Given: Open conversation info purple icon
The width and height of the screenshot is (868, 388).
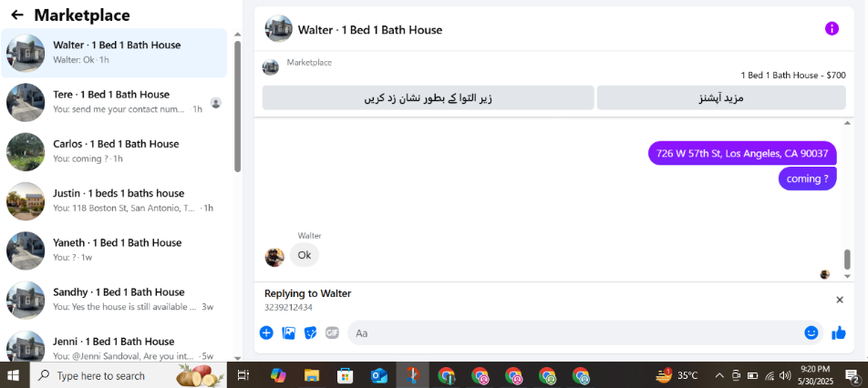Looking at the screenshot, I should (832, 29).
